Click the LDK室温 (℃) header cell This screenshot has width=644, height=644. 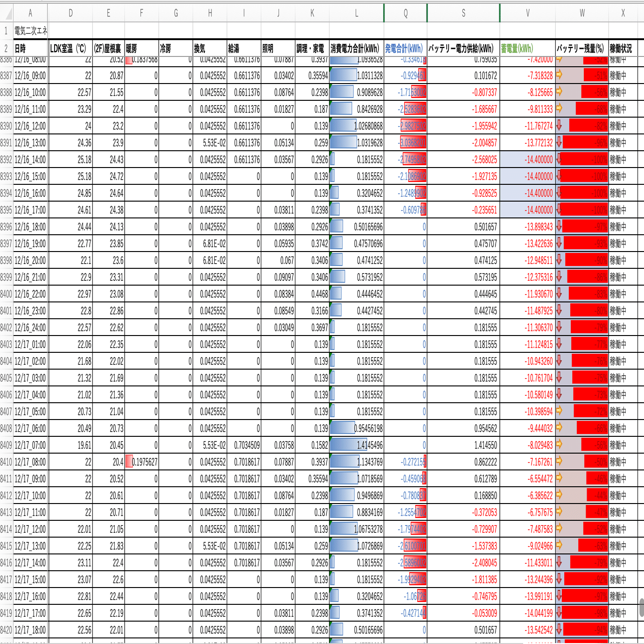click(70, 49)
